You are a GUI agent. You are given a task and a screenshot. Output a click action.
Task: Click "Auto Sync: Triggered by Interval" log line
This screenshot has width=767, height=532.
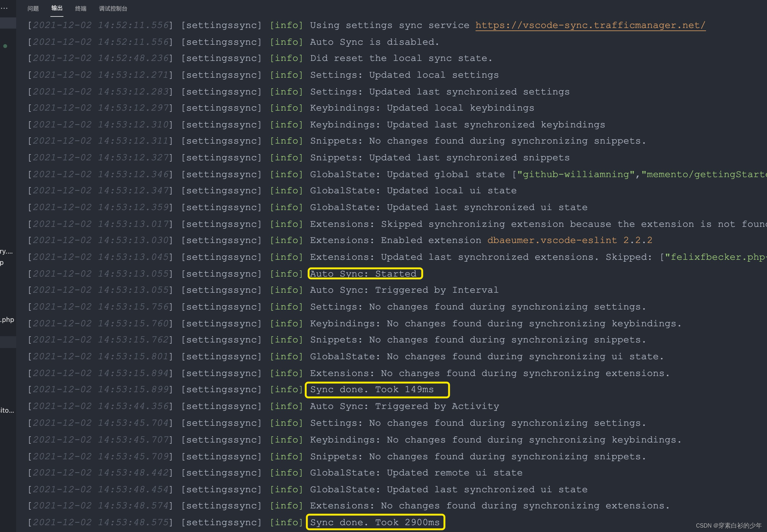point(404,290)
